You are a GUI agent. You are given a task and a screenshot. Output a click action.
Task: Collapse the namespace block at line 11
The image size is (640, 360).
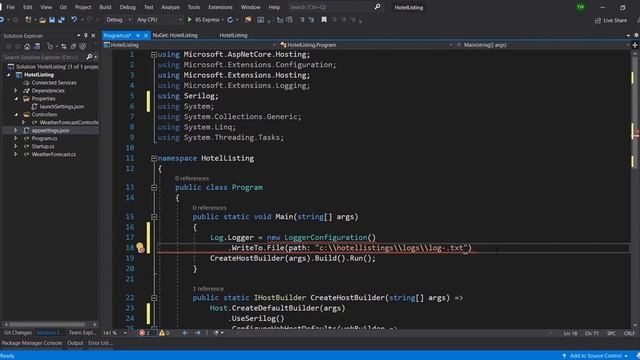coord(154,158)
